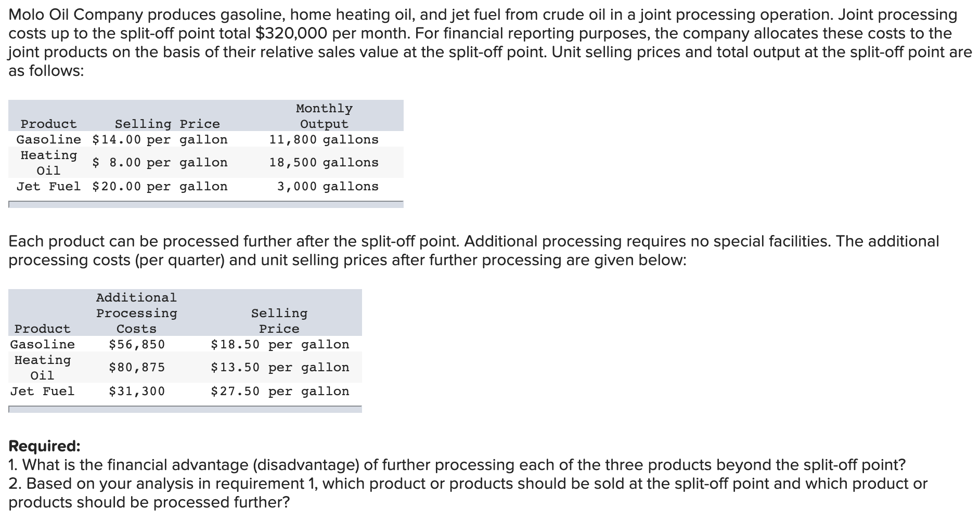The width and height of the screenshot is (980, 521).
Task: Click the Monthly Output column header
Action: point(324,116)
